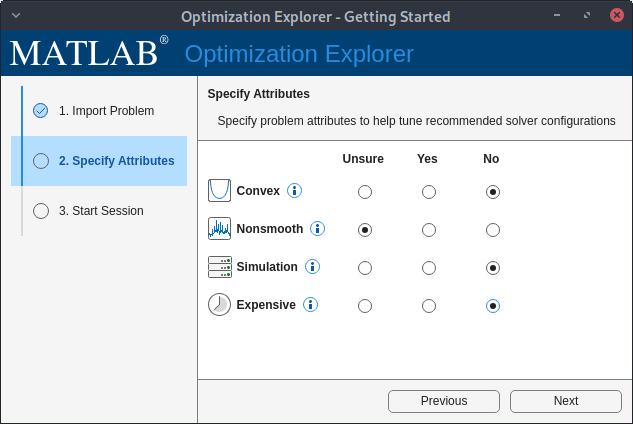This screenshot has width=633, height=424.
Task: Choose Yes for Expensive
Action: [429, 306]
